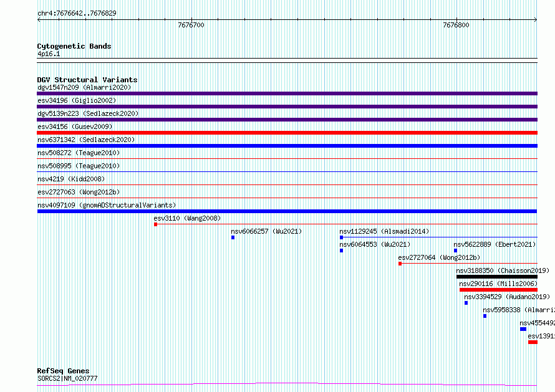The width and height of the screenshot is (555, 392).
Task: Open nsv1129245 (Alsmadi2014) variant label
Action: pyautogui.click(x=384, y=231)
